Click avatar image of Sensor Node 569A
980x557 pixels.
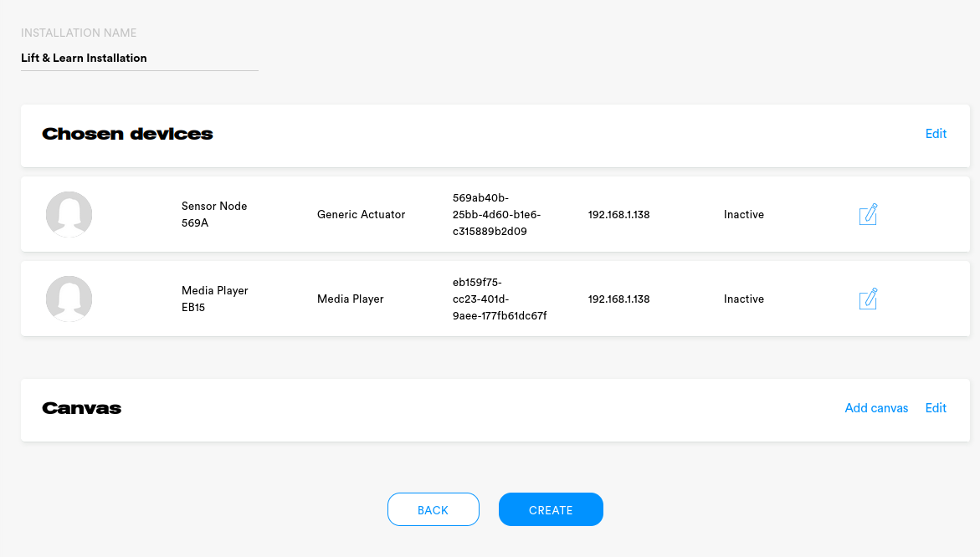point(69,214)
